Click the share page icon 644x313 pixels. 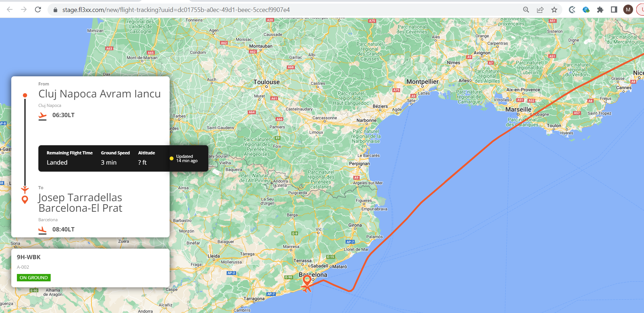(540, 10)
